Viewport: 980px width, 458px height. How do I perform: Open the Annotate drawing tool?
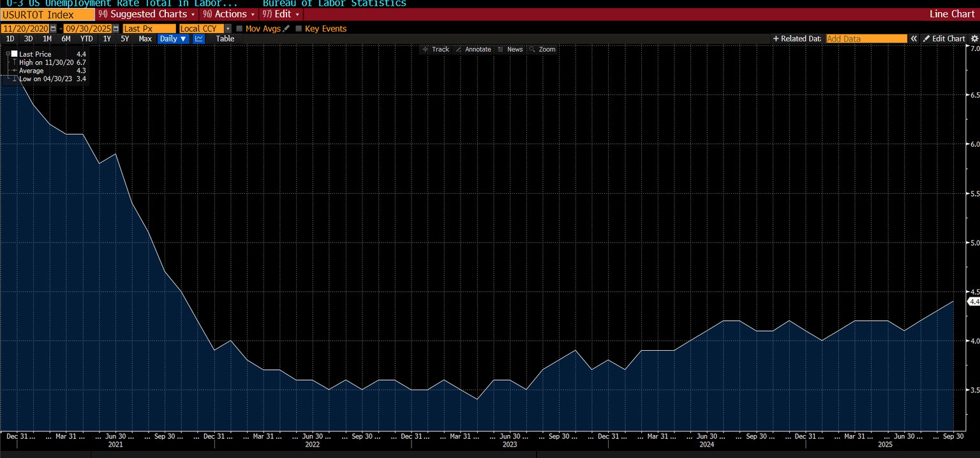click(475, 49)
